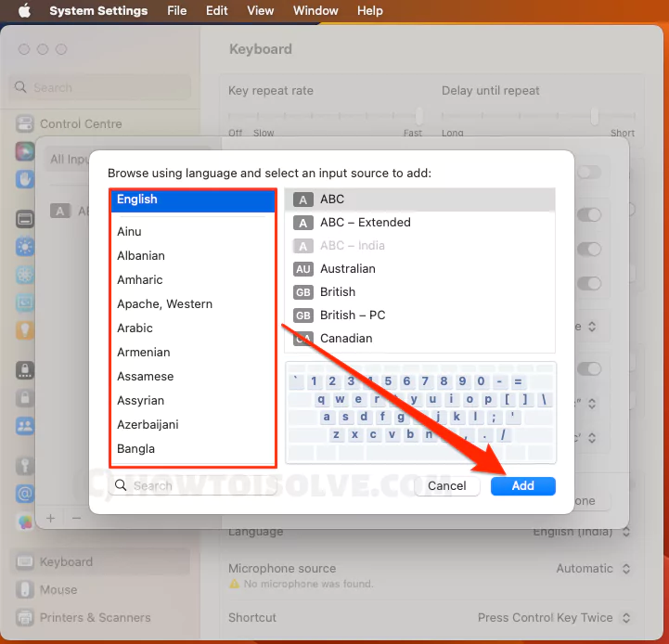This screenshot has height=644, width=669.
Task: Select English in the language list
Action: point(193,200)
